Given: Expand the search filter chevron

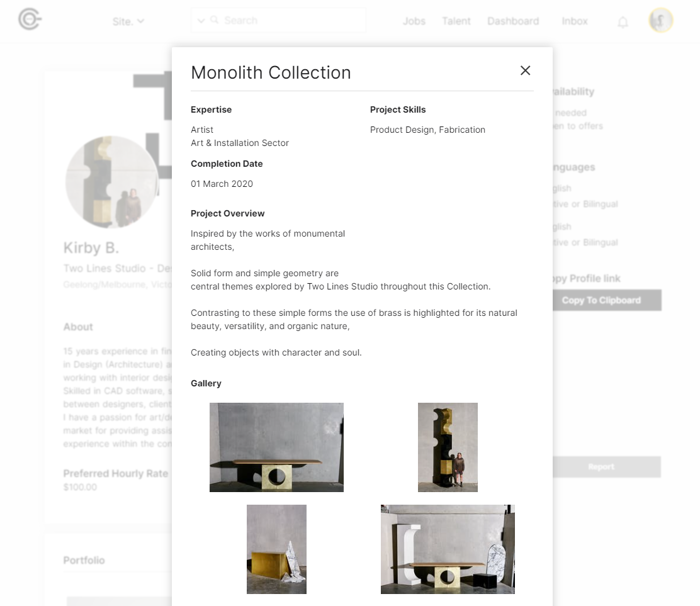Looking at the screenshot, I should point(201,21).
